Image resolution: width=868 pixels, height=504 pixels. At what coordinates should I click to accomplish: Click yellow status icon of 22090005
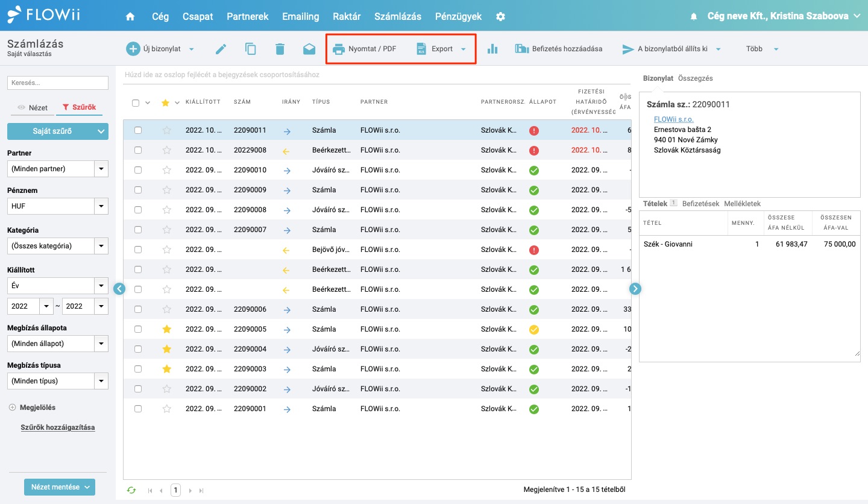click(533, 330)
